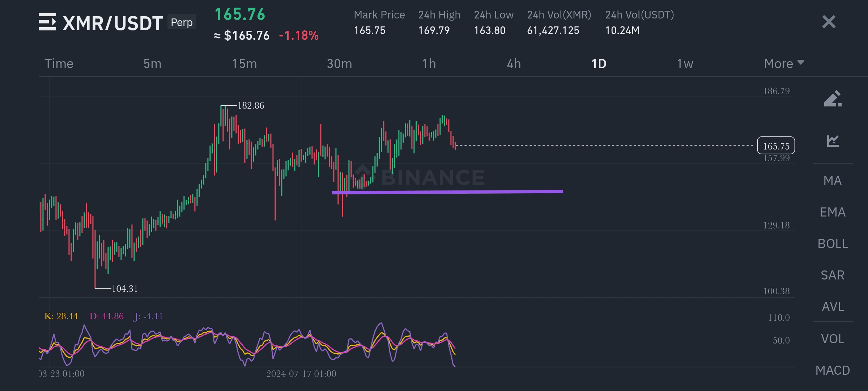
Task: Click the 165.75 current price label
Action: click(x=776, y=146)
